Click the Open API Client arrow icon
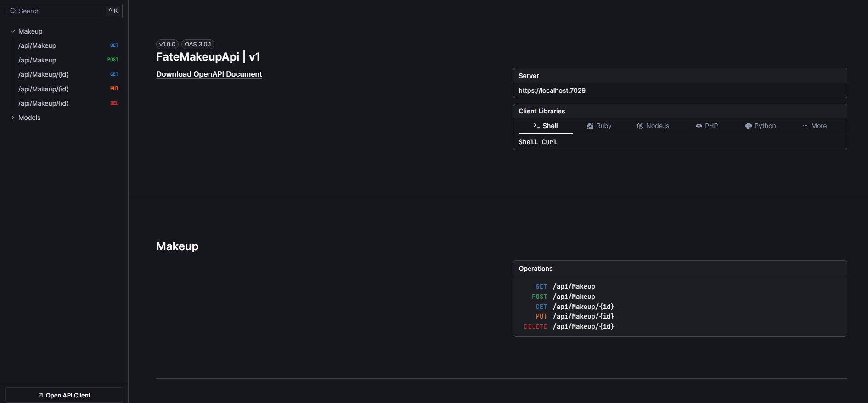The height and width of the screenshot is (403, 868). coord(40,395)
